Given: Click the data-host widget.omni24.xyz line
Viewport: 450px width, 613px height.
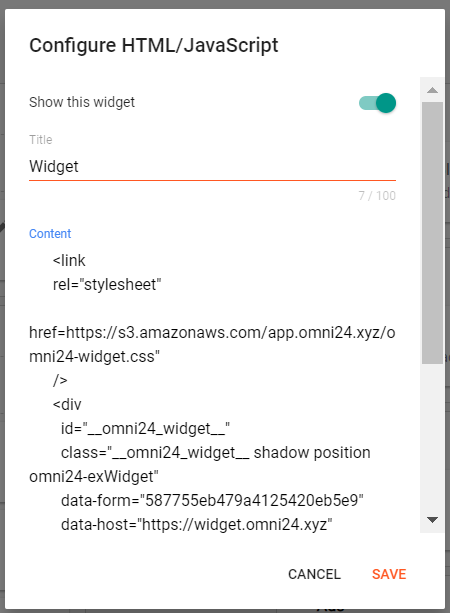Looking at the screenshot, I should point(197,524).
